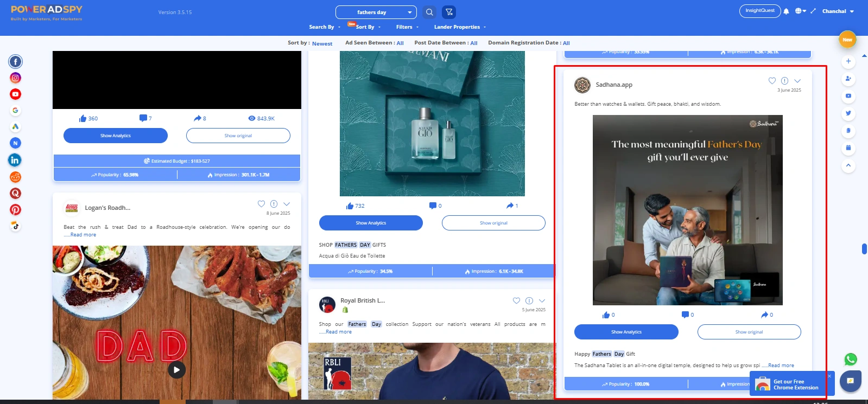Click Domain Registration Date All value

tap(566, 43)
